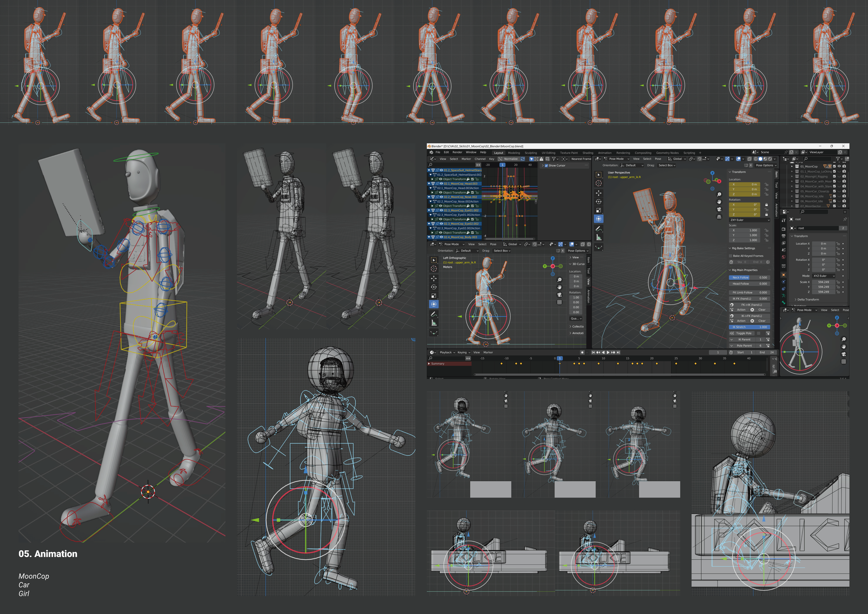Select the Move tool in perspective viewport
The image size is (868, 614).
[599, 193]
